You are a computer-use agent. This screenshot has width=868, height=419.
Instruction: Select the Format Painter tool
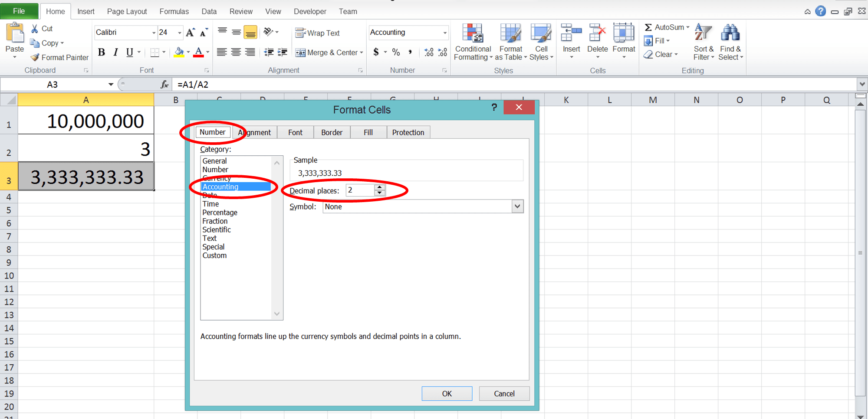(x=59, y=57)
